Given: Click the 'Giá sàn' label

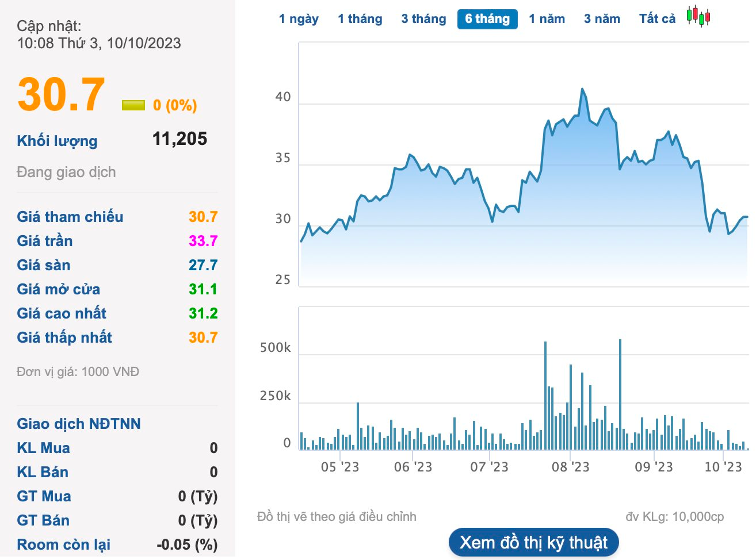Looking at the screenshot, I should (x=43, y=265).
